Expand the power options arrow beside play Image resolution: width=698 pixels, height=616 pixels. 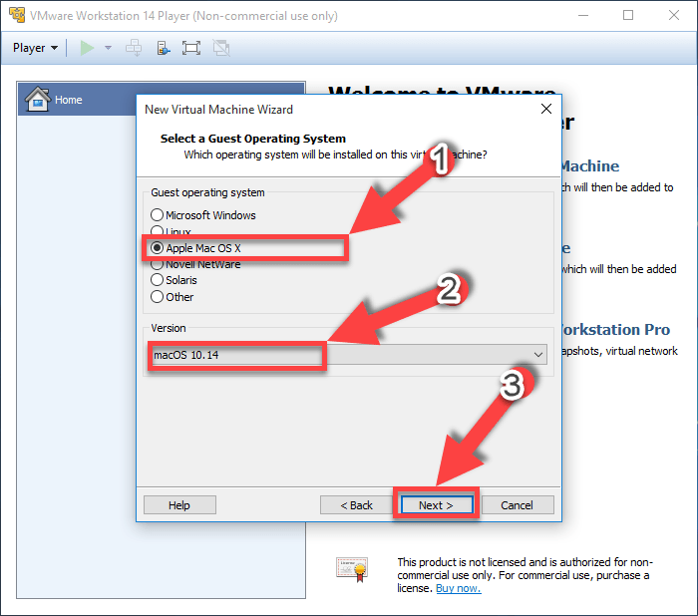point(108,47)
